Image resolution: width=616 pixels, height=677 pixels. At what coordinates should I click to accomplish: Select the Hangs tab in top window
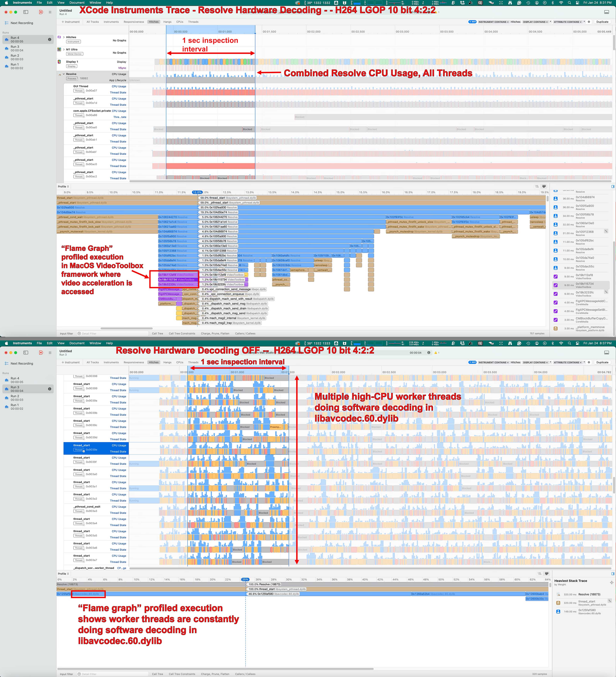pos(167,22)
